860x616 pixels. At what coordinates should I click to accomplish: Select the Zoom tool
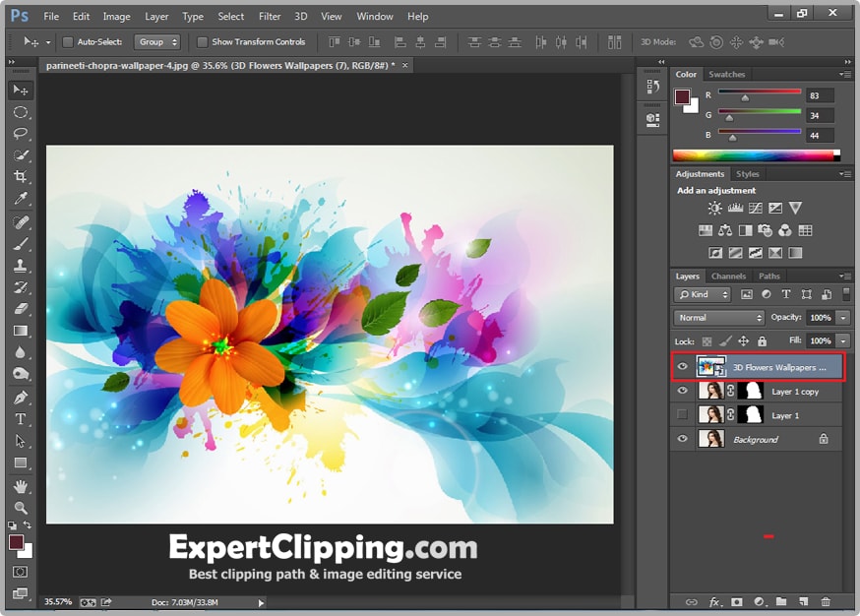[x=18, y=508]
